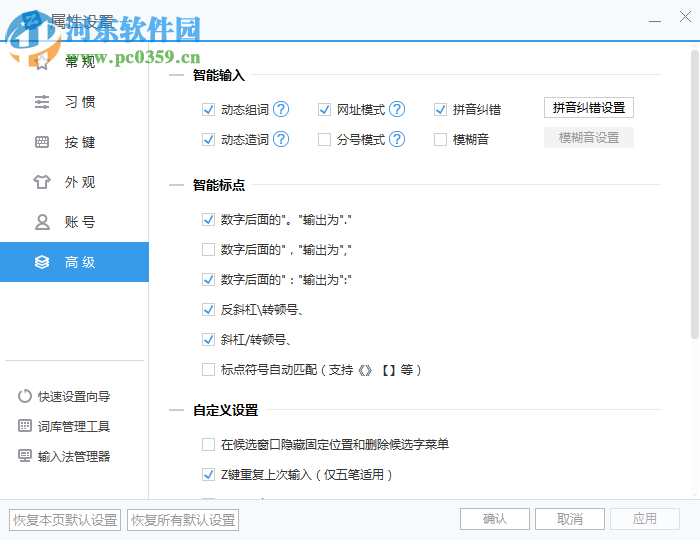The image size is (700, 540).
Task: Click 恢复所有默认设置 button
Action: pos(183,520)
